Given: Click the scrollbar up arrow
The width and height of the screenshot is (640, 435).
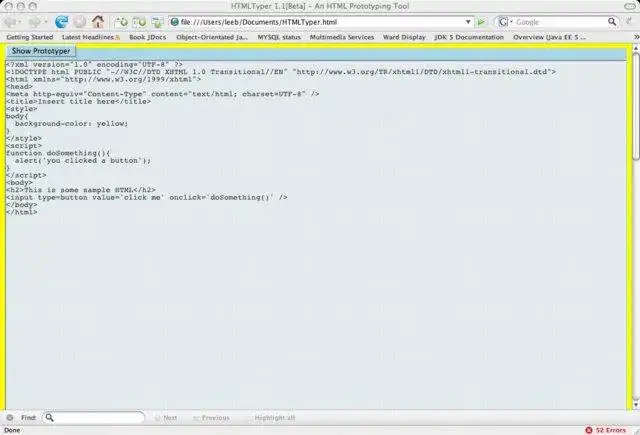Looking at the screenshot, I should coord(636,49).
